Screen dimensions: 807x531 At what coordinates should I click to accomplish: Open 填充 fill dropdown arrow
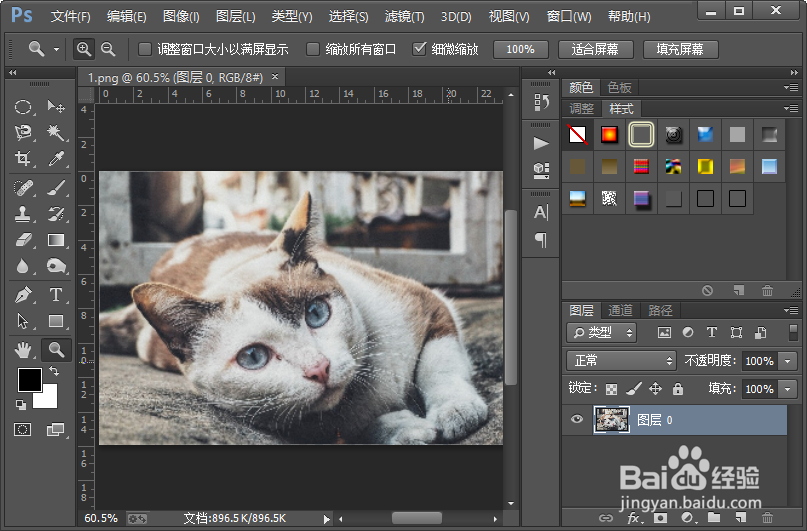787,389
